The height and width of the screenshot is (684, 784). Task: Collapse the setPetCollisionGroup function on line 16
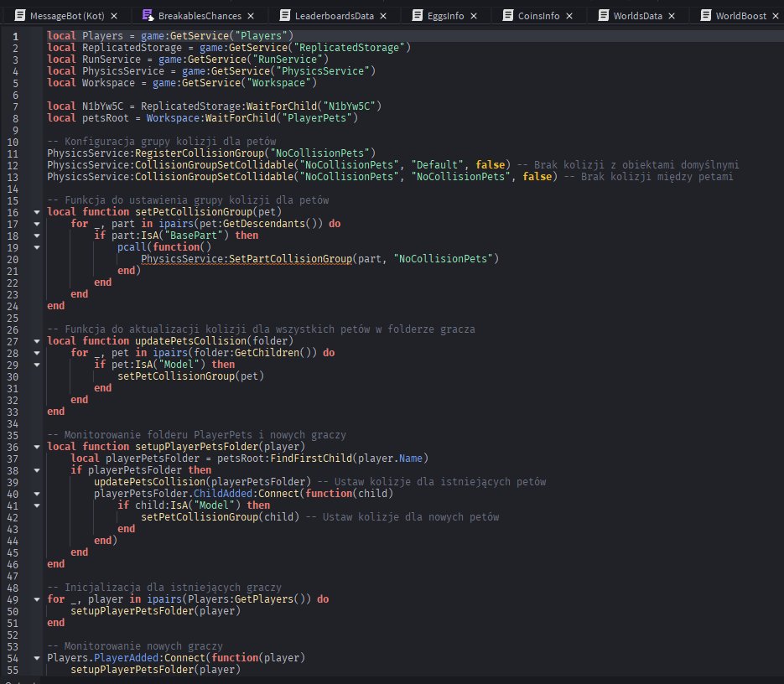click(x=37, y=212)
